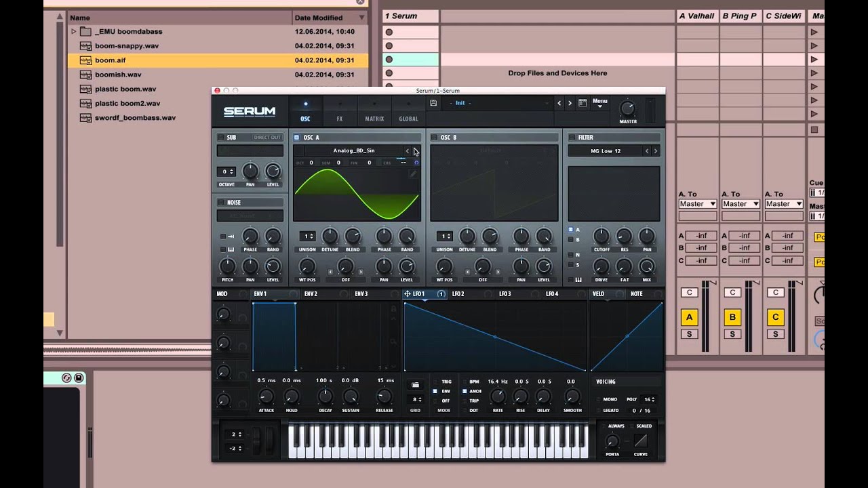Open the Serum Menu dropdown
This screenshot has height=488, width=868.
(x=600, y=103)
